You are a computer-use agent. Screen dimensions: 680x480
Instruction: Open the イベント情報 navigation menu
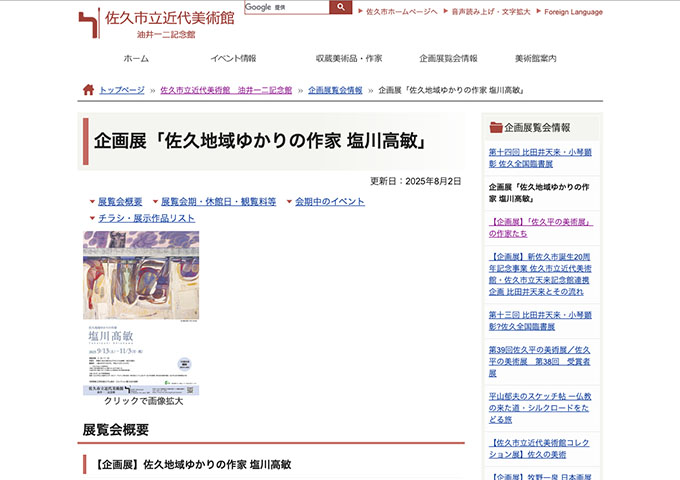point(233,58)
